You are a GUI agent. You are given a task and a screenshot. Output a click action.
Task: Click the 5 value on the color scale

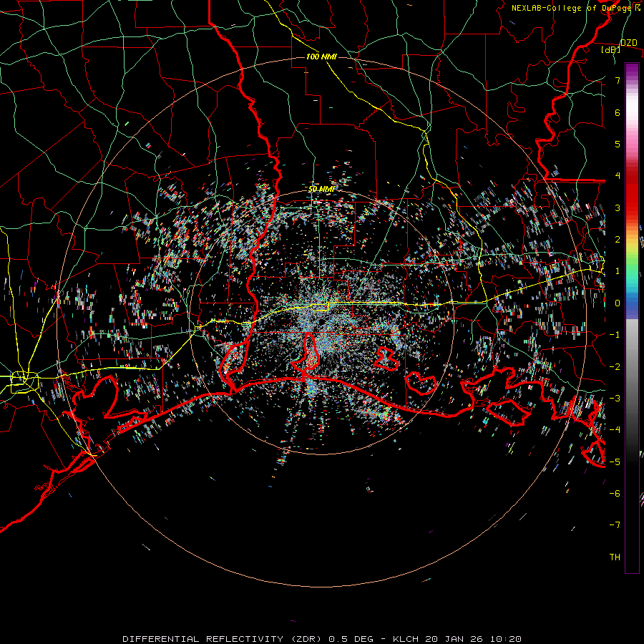[x=618, y=144]
